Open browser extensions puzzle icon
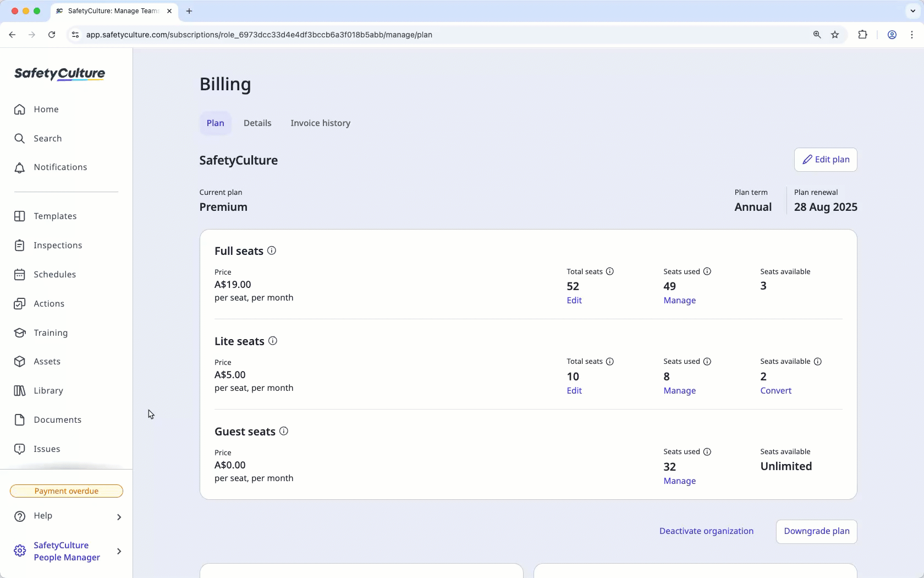924x578 pixels. [862, 35]
